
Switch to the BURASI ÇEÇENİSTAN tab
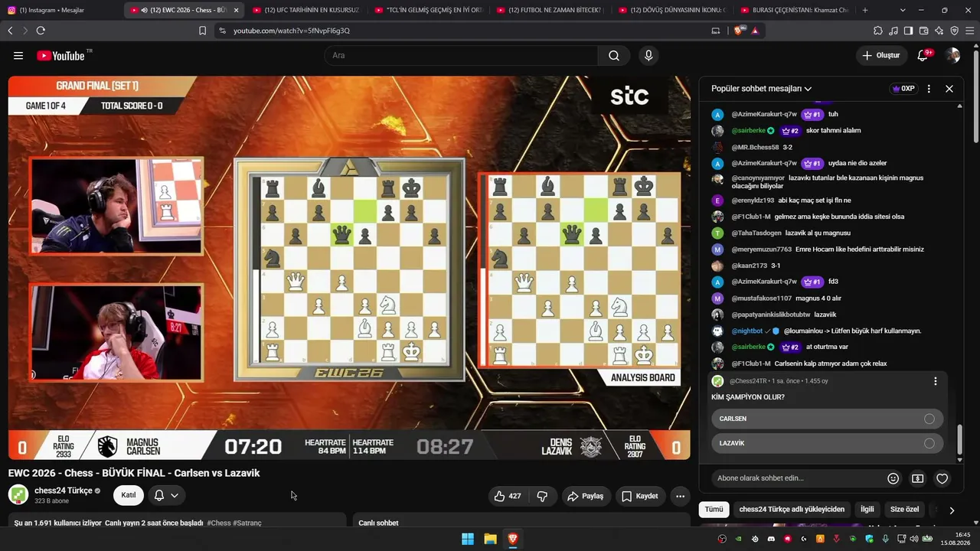(795, 10)
